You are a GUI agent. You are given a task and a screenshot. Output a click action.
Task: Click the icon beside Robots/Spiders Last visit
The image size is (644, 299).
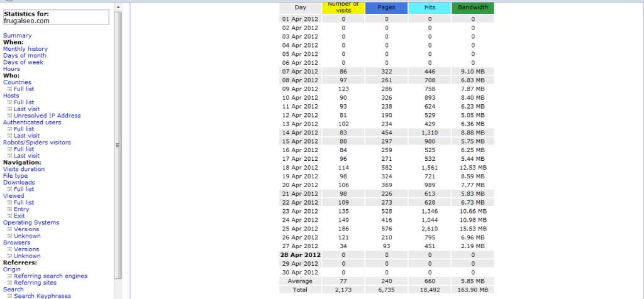pyautogui.click(x=10, y=156)
